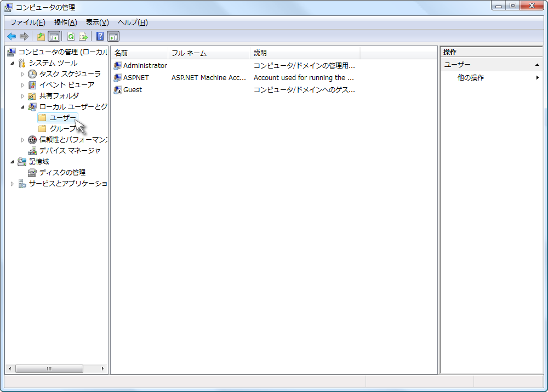Toggle the show/hide action pane button
The width and height of the screenshot is (548, 392).
coord(113,37)
